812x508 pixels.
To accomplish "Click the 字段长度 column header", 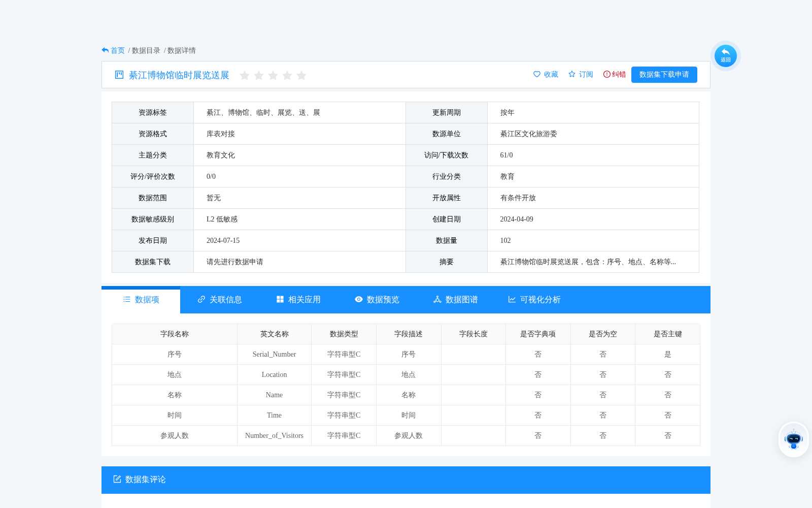I will tap(473, 334).
